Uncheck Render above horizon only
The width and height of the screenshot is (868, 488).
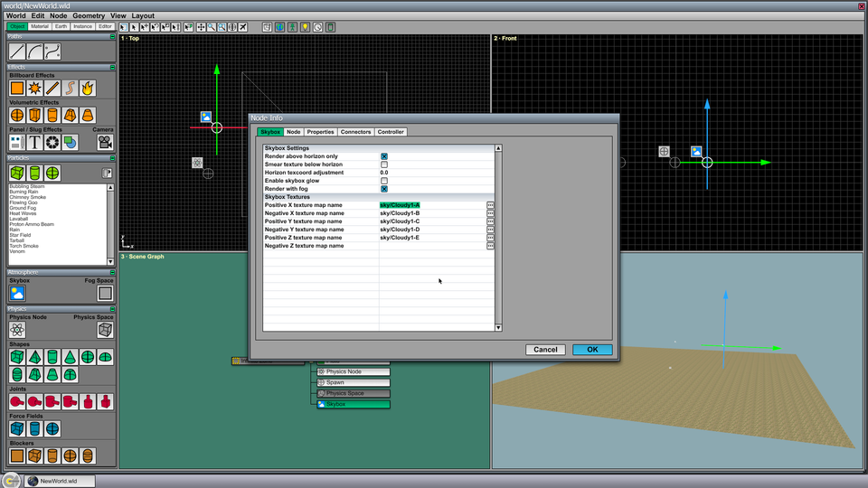(x=384, y=156)
